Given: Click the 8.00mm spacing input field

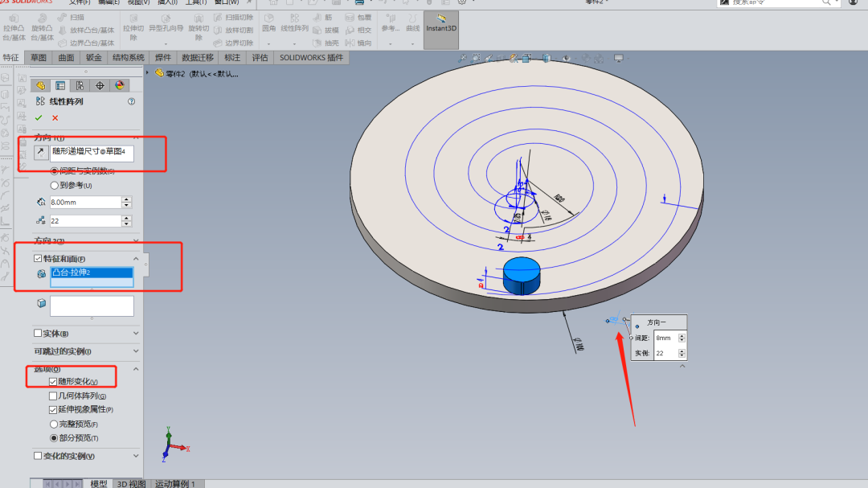Looking at the screenshot, I should click(x=85, y=202).
